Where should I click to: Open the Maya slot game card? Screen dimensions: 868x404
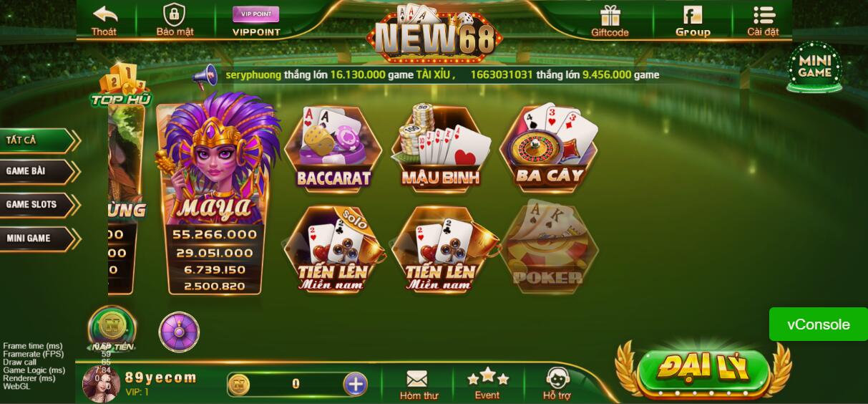(216, 197)
